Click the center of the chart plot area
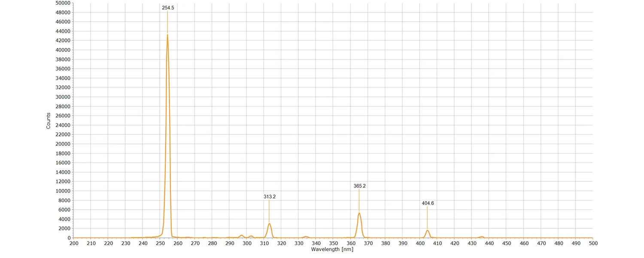The width and height of the screenshot is (644, 258). tap(334, 120)
